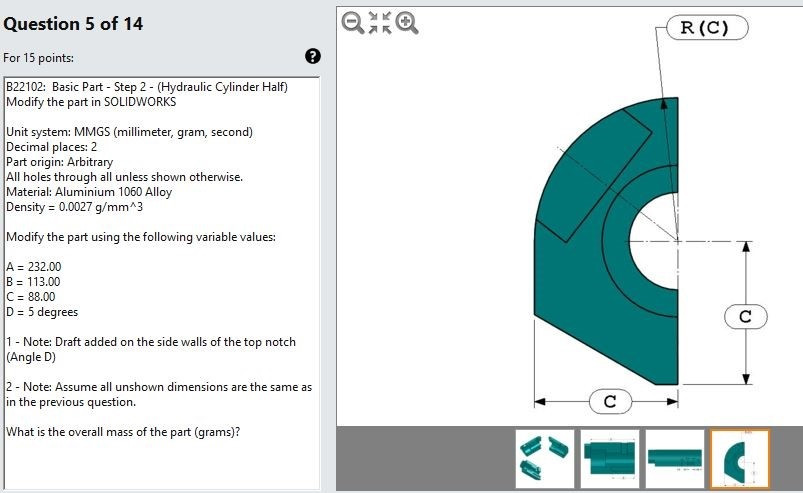Click the 'D = 5 degrees' line

click(42, 312)
